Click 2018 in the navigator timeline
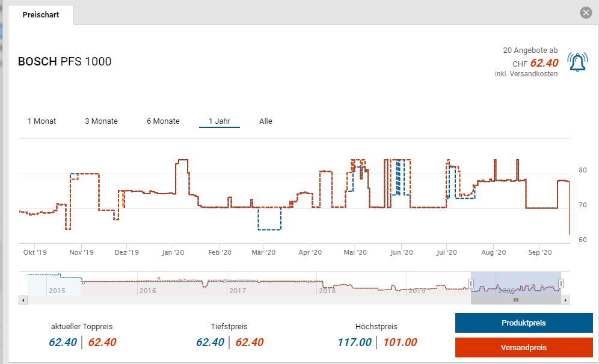Viewport: 599px width, 364px height. [327, 291]
